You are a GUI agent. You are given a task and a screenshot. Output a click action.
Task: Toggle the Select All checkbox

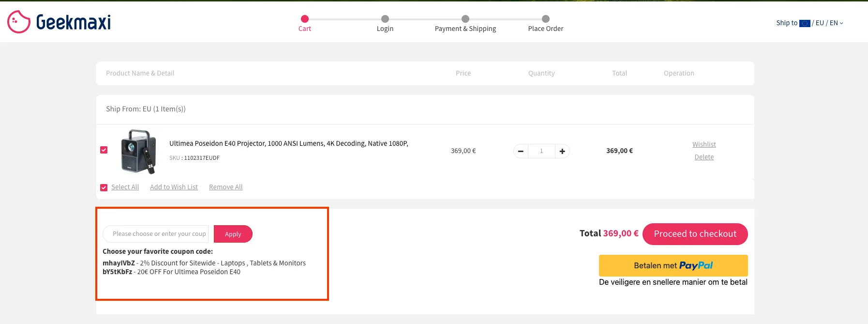[x=104, y=187]
